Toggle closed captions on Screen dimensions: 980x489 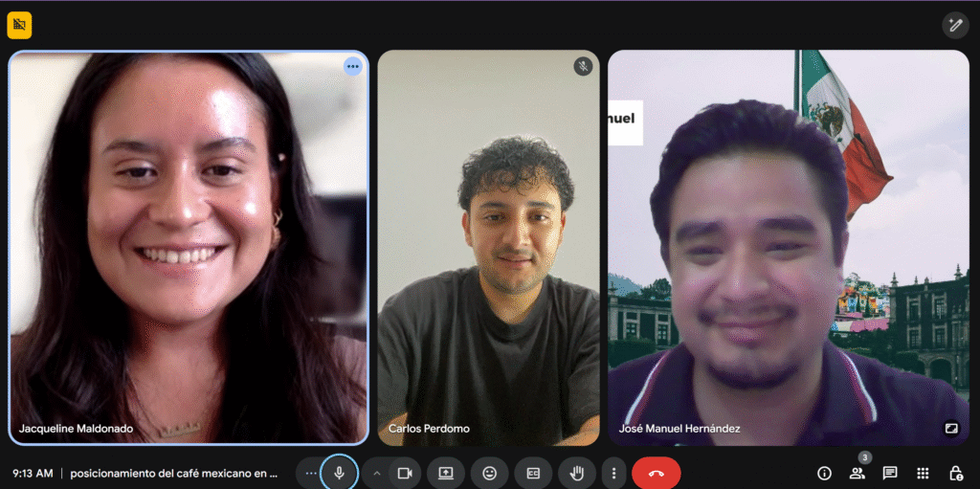pyautogui.click(x=533, y=473)
